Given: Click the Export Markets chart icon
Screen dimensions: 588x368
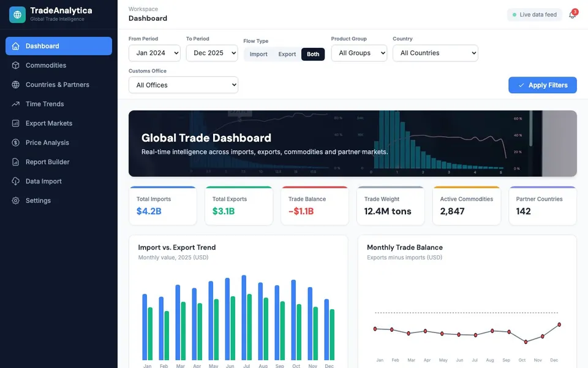Looking at the screenshot, I should pos(15,123).
